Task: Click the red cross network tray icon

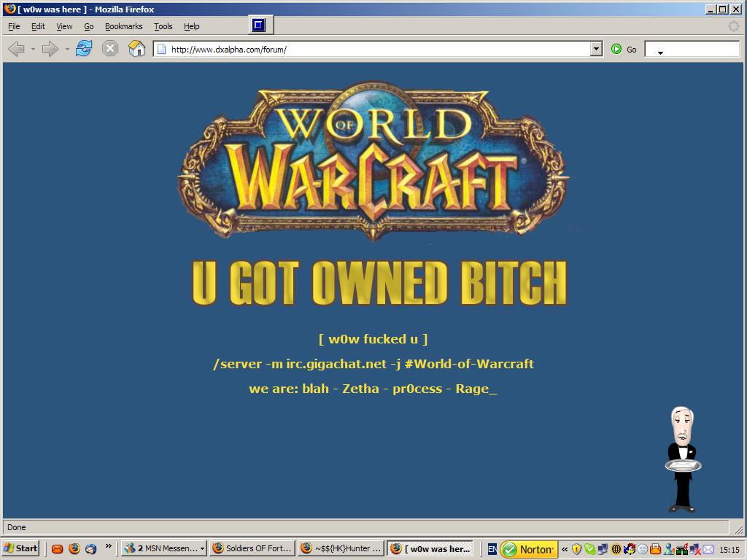Action: tap(695, 549)
